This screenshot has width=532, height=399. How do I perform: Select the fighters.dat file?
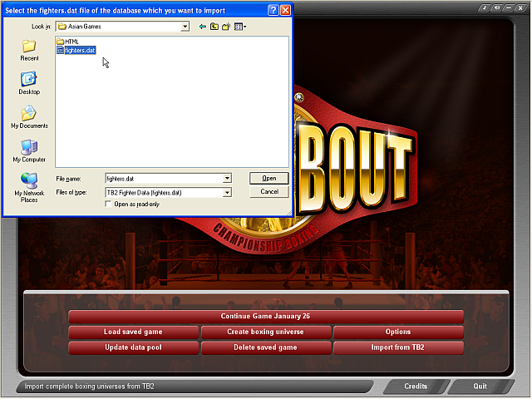coord(76,50)
